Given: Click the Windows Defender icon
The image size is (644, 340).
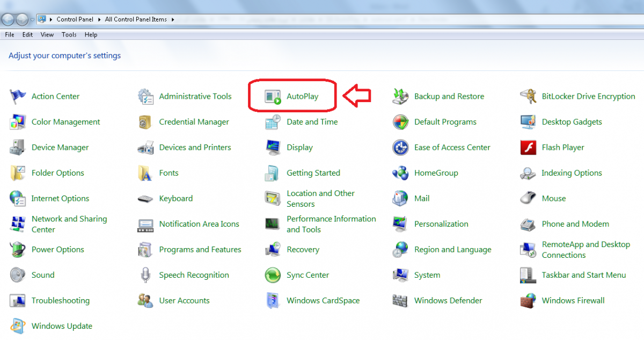Looking at the screenshot, I should click(x=400, y=301).
